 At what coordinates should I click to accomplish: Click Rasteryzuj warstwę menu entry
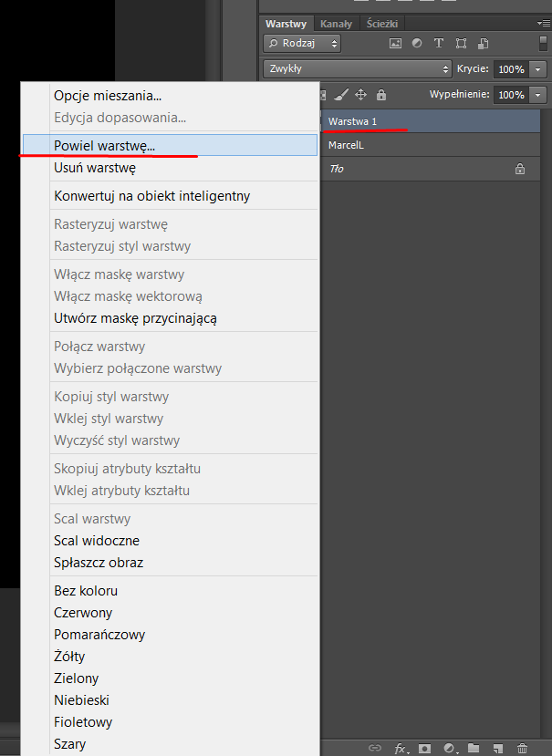[170, 224]
